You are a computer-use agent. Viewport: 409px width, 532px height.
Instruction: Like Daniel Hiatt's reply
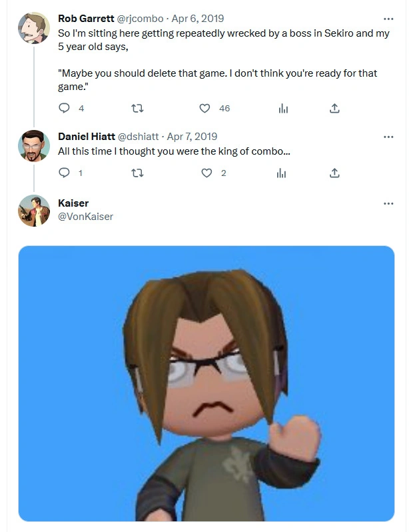pyautogui.click(x=206, y=173)
